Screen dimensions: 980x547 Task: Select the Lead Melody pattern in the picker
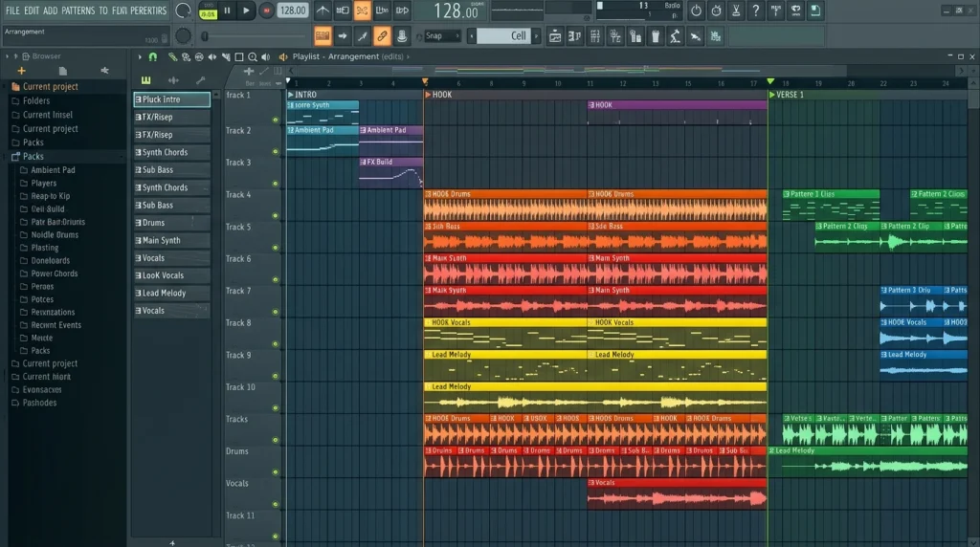pyautogui.click(x=172, y=293)
